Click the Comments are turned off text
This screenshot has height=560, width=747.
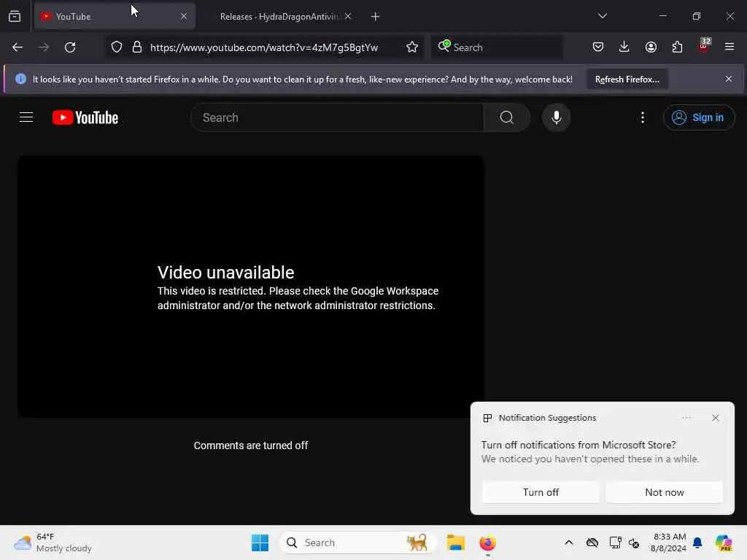tap(251, 446)
